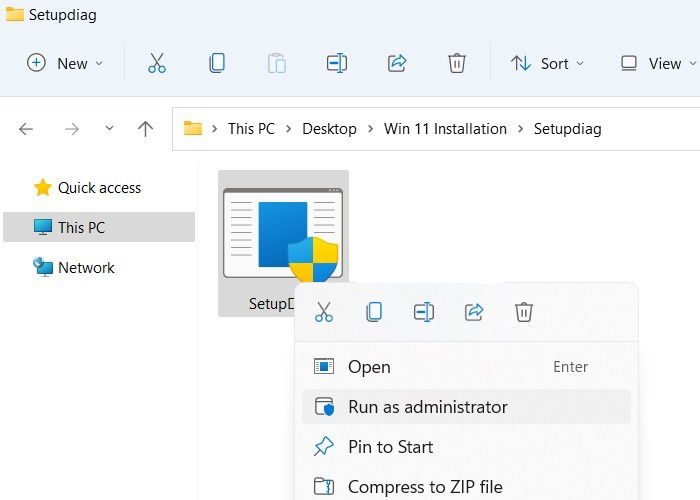The height and width of the screenshot is (500, 700).
Task: Click Rename icon in context menu
Action: [424, 312]
